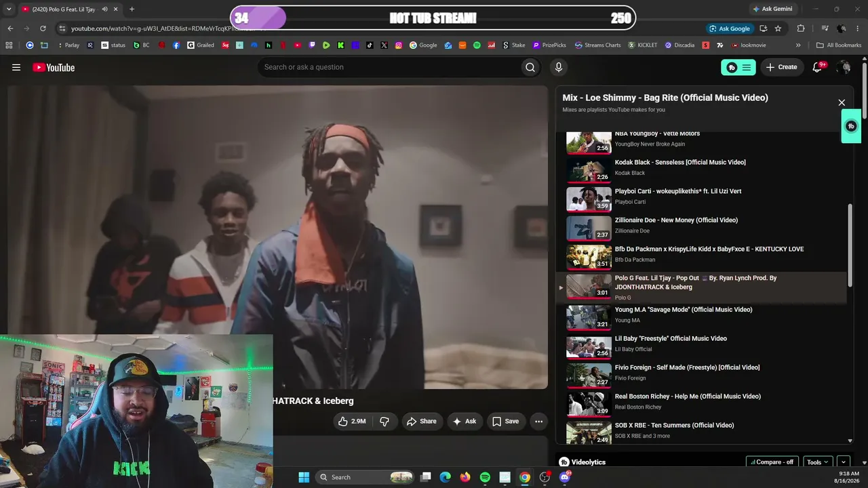Open the Chrome extensions puzzle icon
The height and width of the screenshot is (488, 868).
click(801, 28)
